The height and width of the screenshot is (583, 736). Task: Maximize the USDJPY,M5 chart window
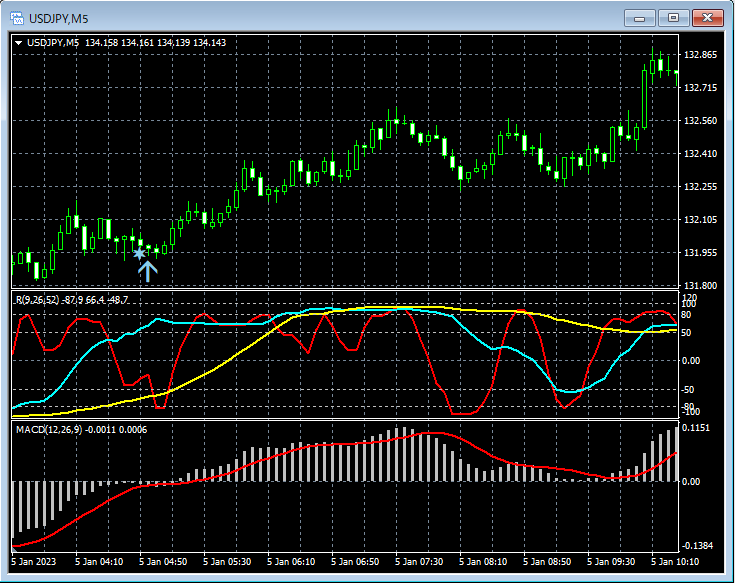pos(673,18)
